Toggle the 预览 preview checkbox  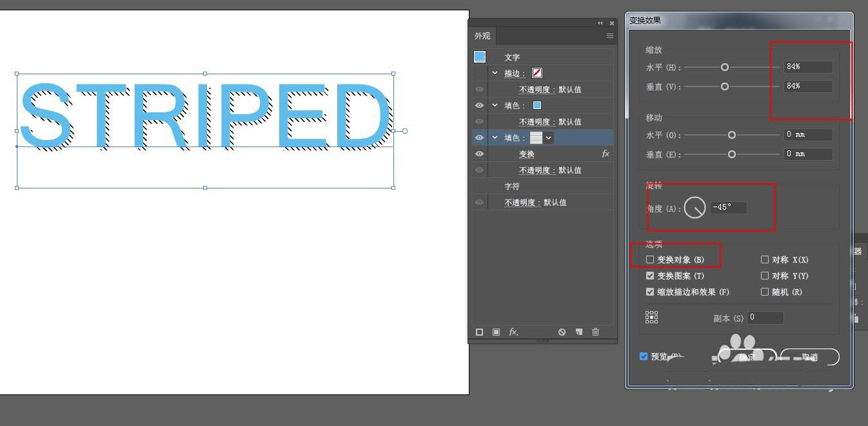(644, 356)
